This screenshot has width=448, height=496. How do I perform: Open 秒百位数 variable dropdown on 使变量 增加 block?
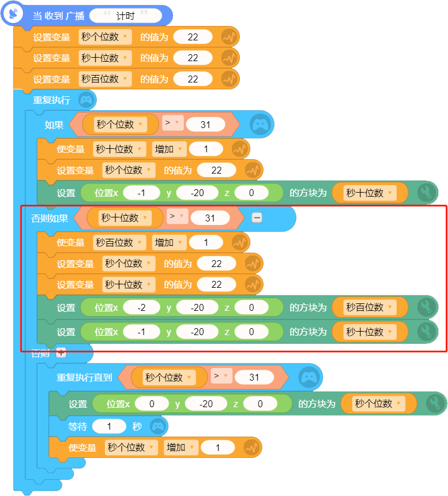pos(119,243)
